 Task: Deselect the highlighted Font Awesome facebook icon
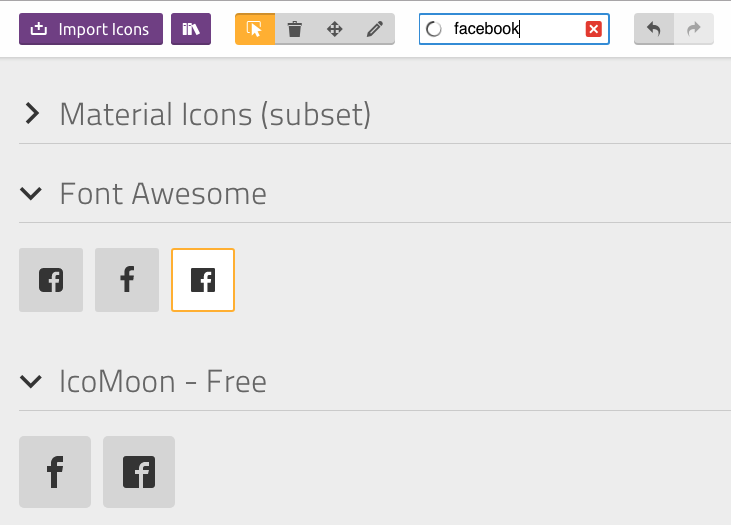(x=203, y=280)
